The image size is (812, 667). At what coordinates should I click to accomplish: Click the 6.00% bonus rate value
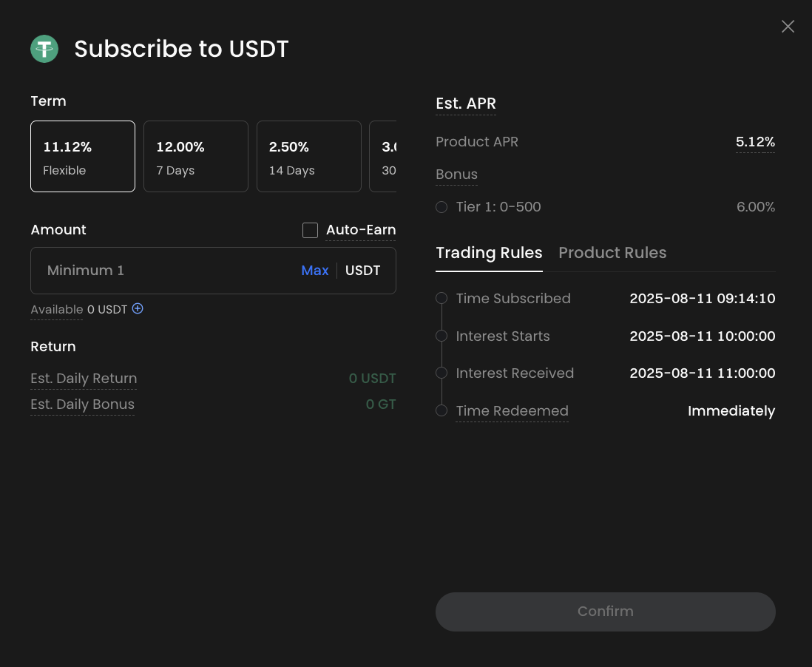pos(756,207)
